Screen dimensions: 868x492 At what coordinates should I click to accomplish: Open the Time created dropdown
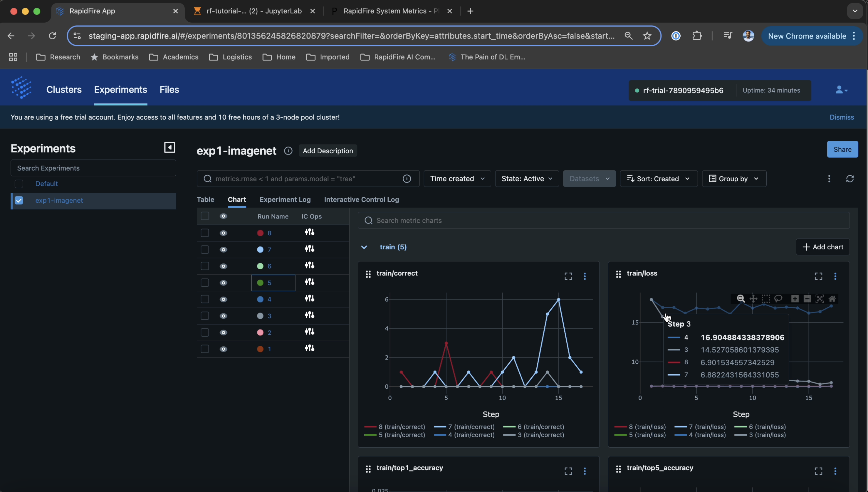(x=457, y=179)
